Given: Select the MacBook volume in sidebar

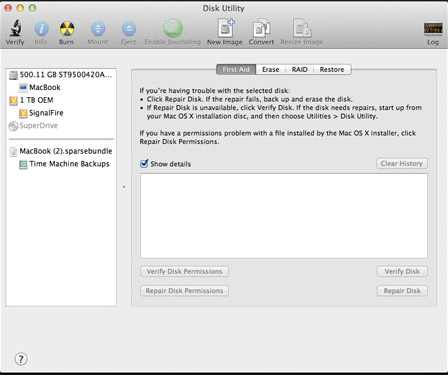Looking at the screenshot, I should click(x=61, y=87).
